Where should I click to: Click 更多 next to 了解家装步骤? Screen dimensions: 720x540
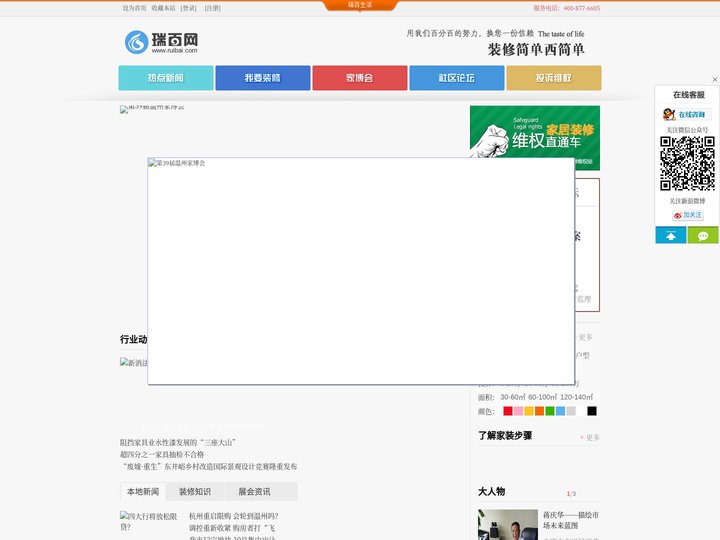coord(590,437)
